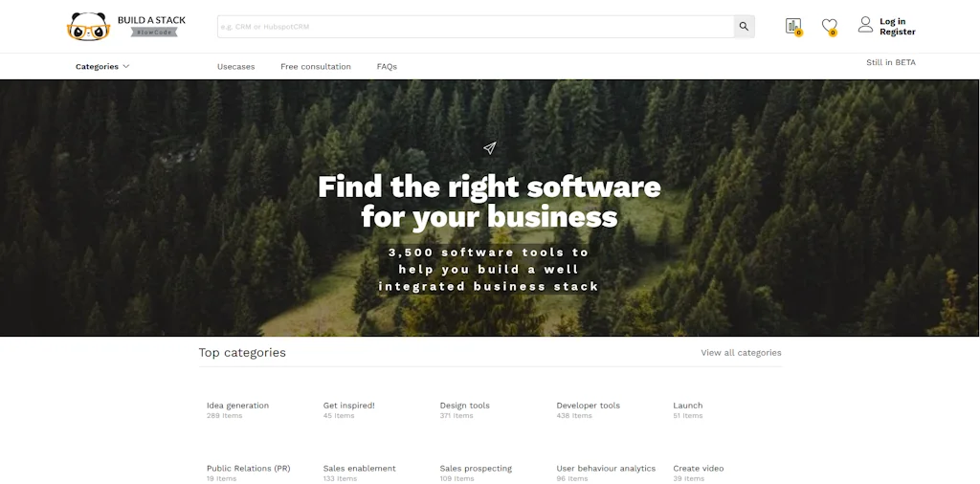Click the magnifying glass search button
The height and width of the screenshot is (484, 980).
click(744, 26)
